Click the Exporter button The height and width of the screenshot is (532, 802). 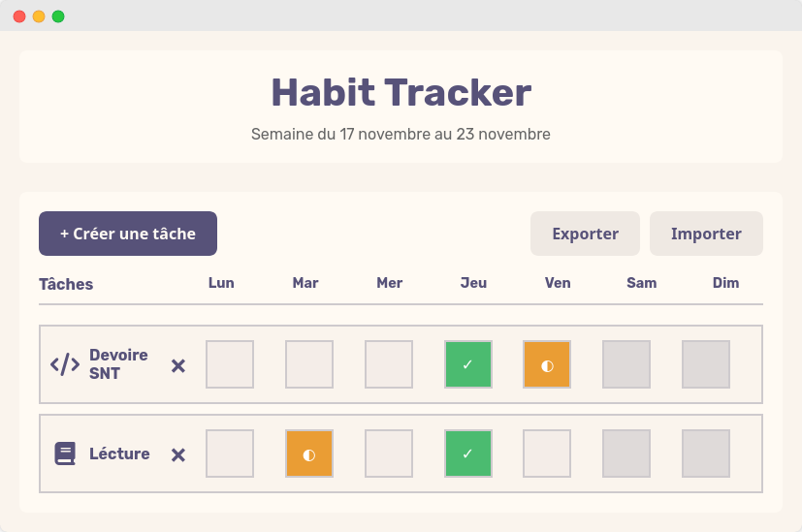click(x=585, y=234)
